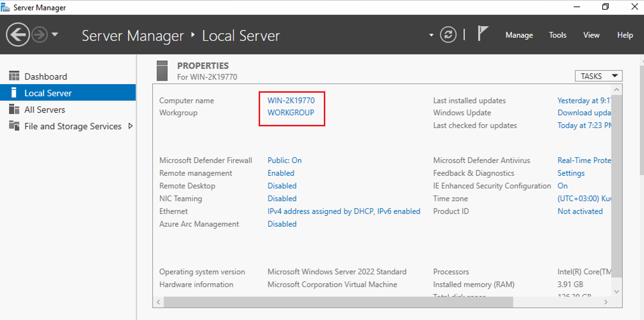The height and width of the screenshot is (320, 644).
Task: Click the Server Manager breadcrumb header
Action: (132, 36)
